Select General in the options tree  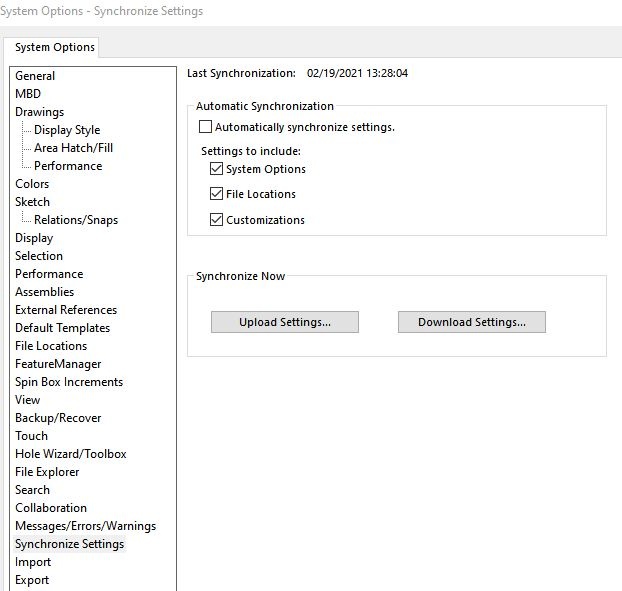[x=35, y=76]
